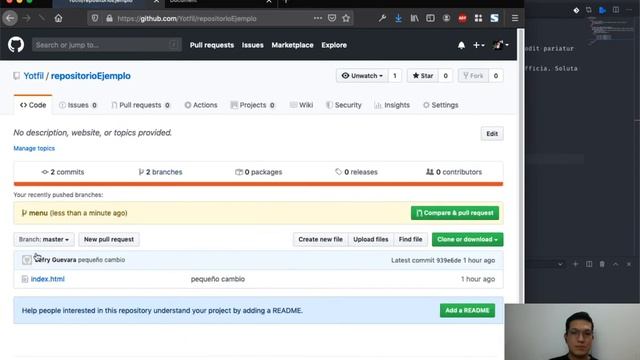
Task: Open terminal selector dropdown in editor panel
Action: coord(560,264)
